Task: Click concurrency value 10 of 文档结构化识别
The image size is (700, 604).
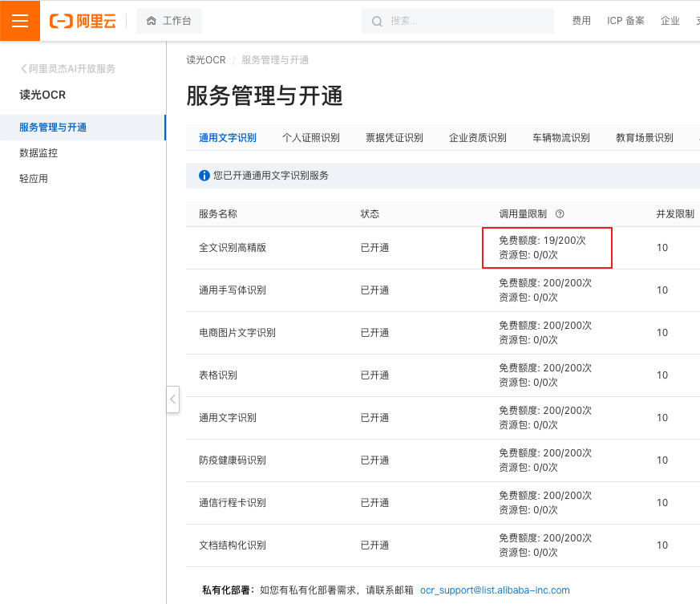Action: point(662,545)
